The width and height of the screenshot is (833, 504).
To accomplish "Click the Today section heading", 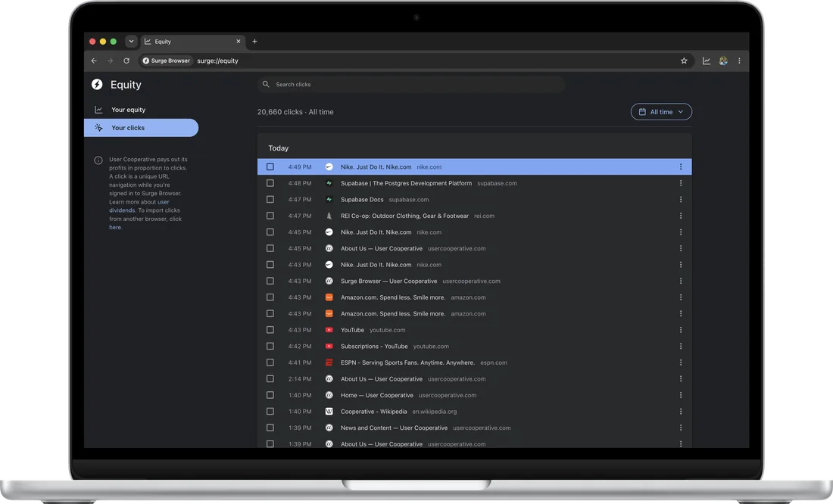I will 279,148.
